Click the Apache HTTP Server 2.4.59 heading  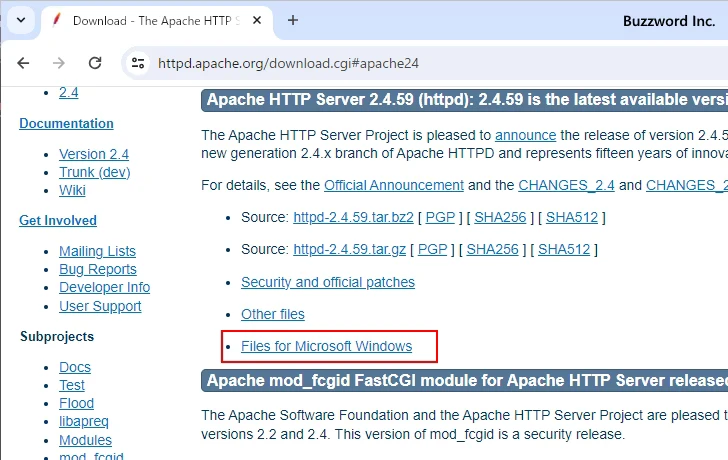click(465, 100)
